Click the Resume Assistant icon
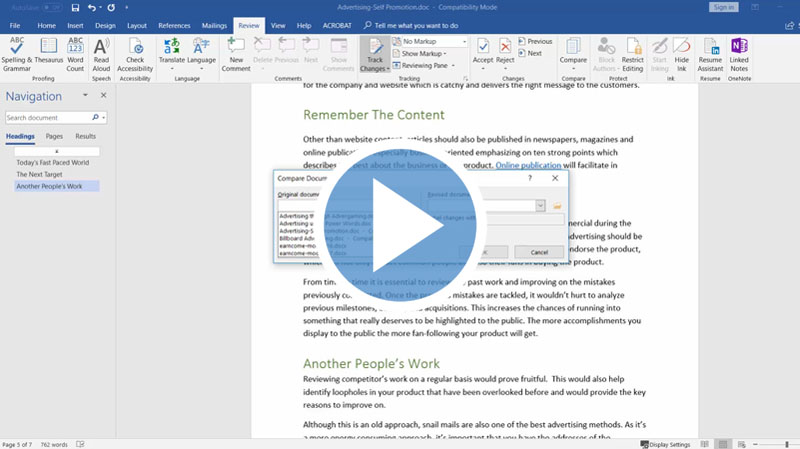This screenshot has height=449, width=800. pyautogui.click(x=710, y=54)
